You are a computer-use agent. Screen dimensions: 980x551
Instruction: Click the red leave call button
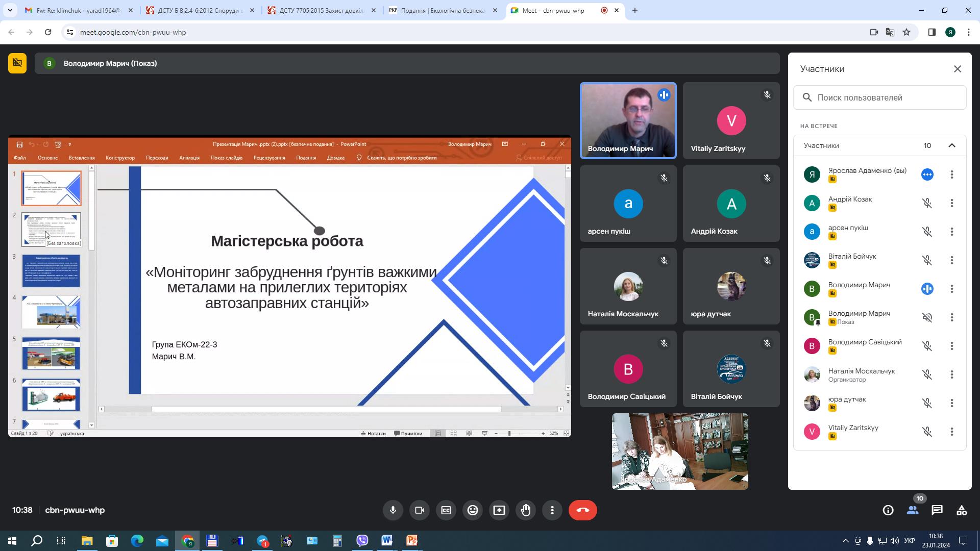click(x=582, y=510)
